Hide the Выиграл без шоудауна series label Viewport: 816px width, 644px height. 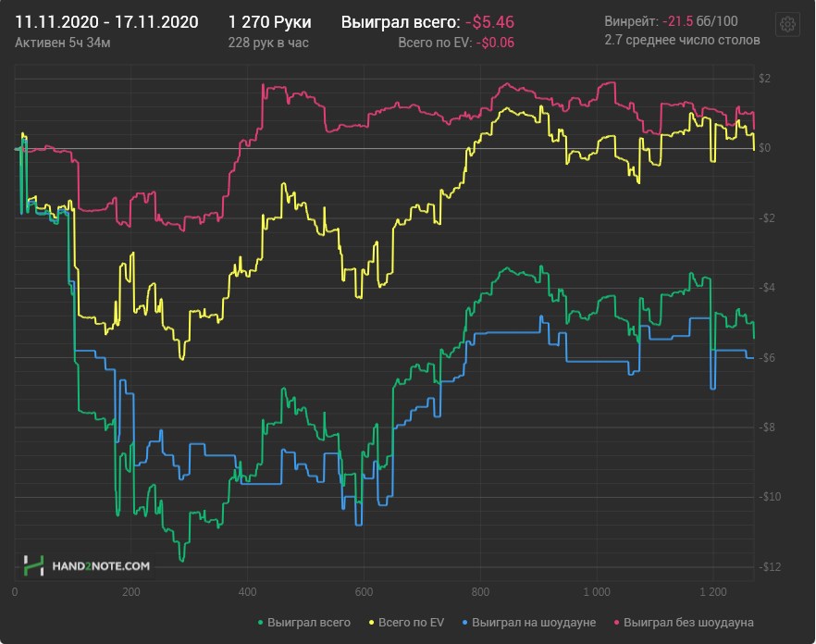(690, 623)
